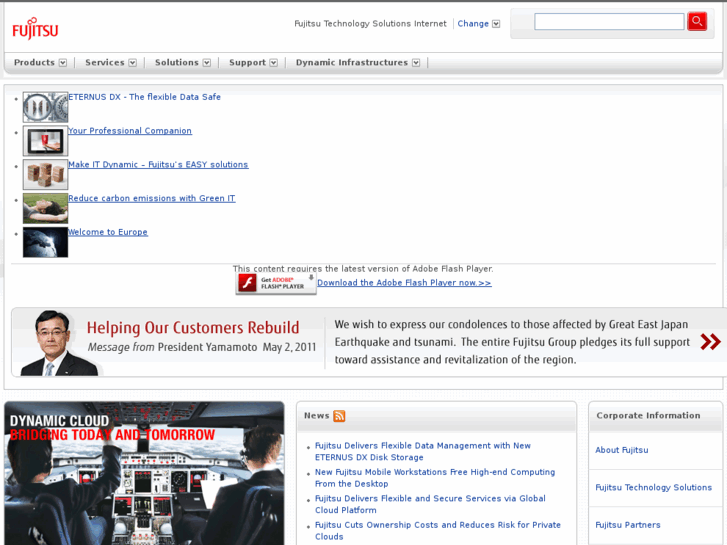
Task: Open the Solutions menu
Action: click(x=177, y=62)
